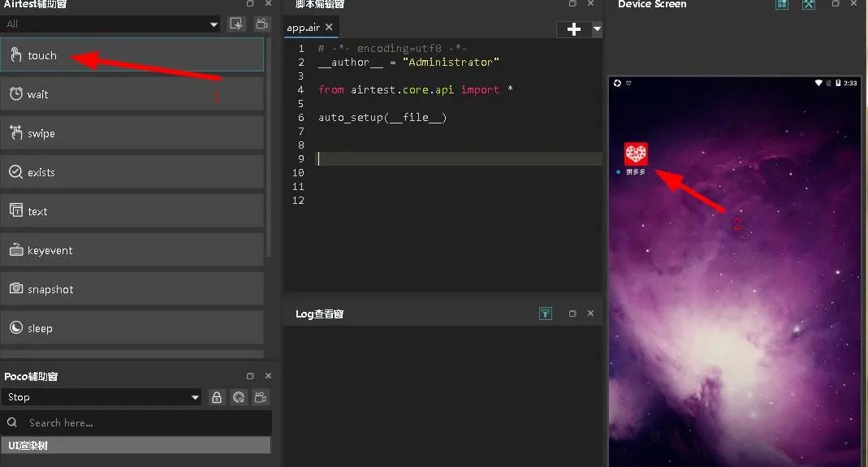Float the script editor panel
Screen dimensions: 868x467
(572, 4)
